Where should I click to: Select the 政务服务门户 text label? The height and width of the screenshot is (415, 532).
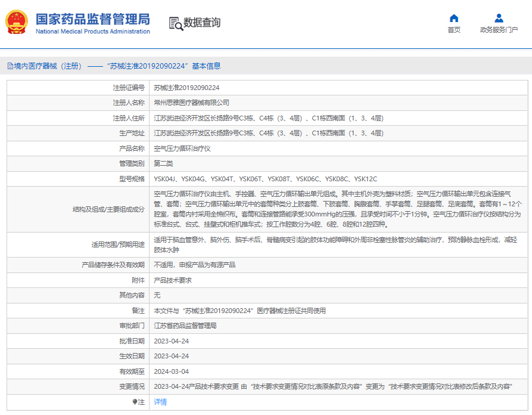coord(499,30)
